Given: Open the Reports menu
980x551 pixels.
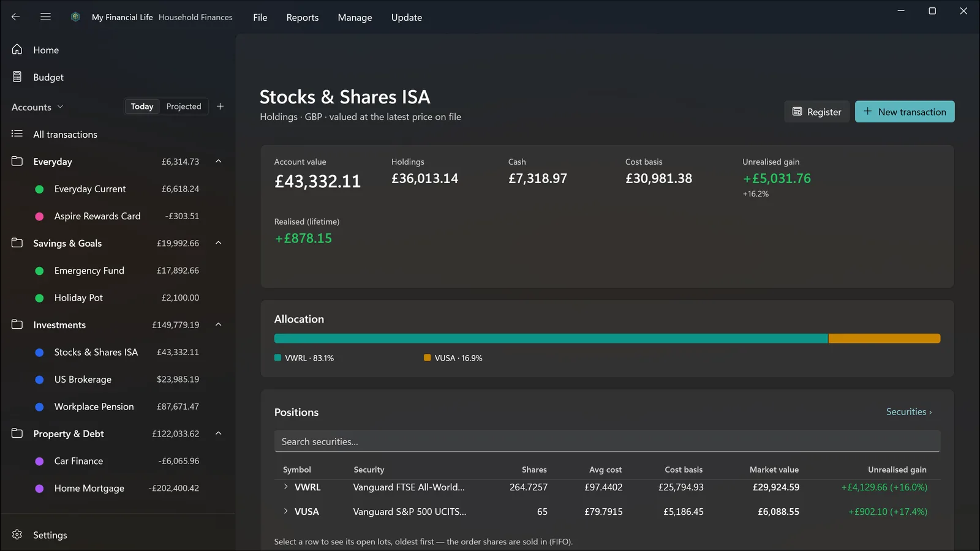Looking at the screenshot, I should pos(303,17).
